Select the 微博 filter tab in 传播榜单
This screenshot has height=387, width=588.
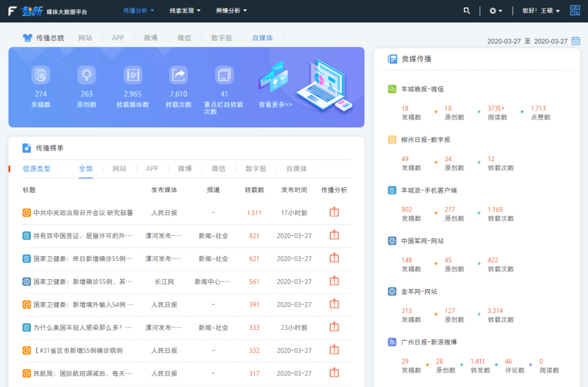[x=185, y=169]
